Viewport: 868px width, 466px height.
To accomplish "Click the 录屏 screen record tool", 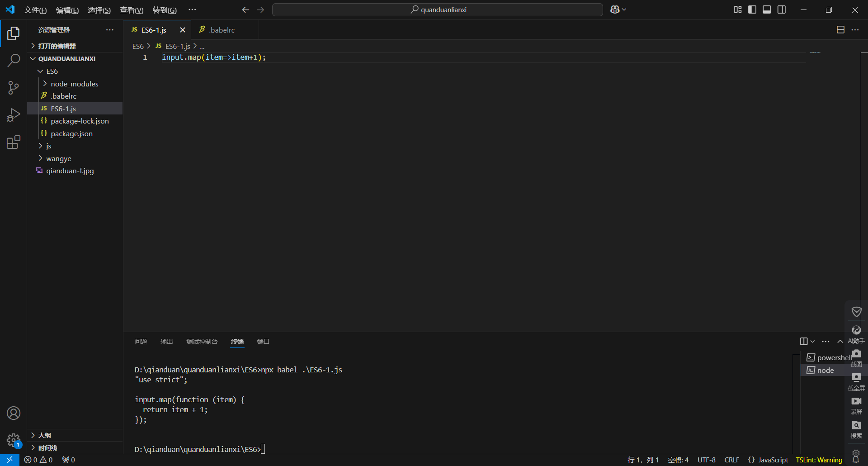I will [x=856, y=405].
